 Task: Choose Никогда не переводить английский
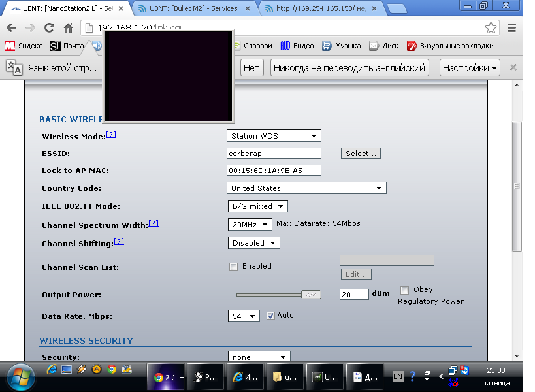point(349,68)
